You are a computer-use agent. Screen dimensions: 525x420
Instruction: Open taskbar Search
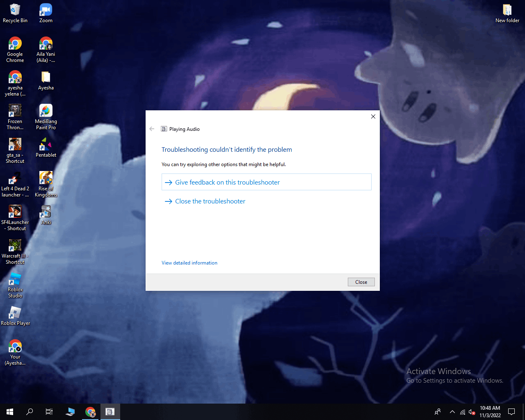pos(30,412)
